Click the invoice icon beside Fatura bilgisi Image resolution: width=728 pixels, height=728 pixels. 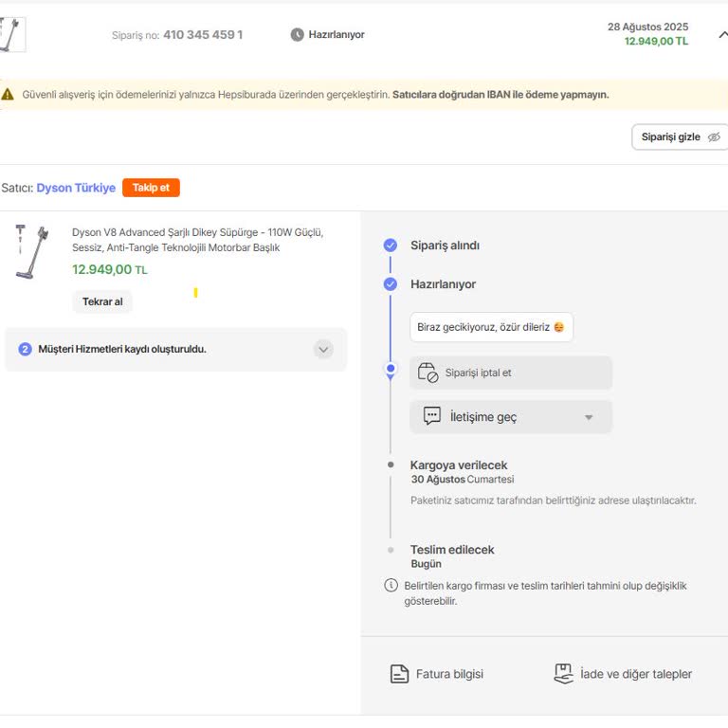pyautogui.click(x=399, y=674)
